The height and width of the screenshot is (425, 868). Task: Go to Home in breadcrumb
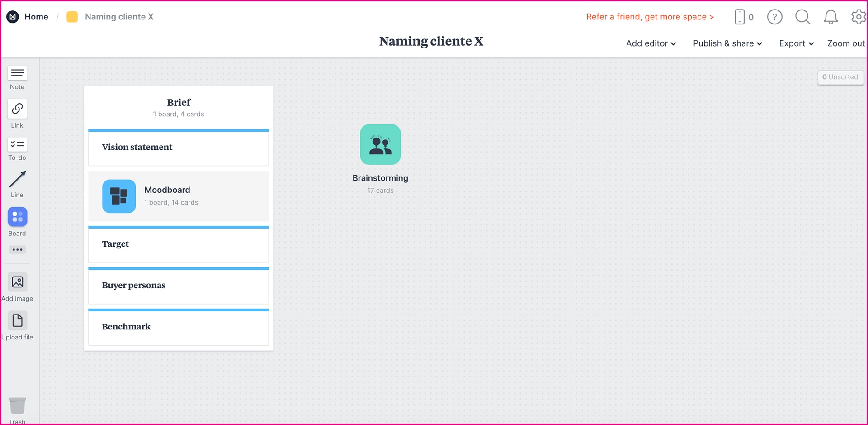click(36, 17)
